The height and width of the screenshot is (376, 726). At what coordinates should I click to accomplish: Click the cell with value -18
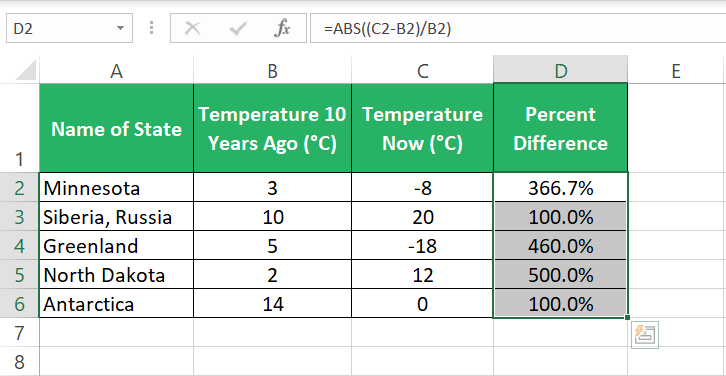coord(422,245)
